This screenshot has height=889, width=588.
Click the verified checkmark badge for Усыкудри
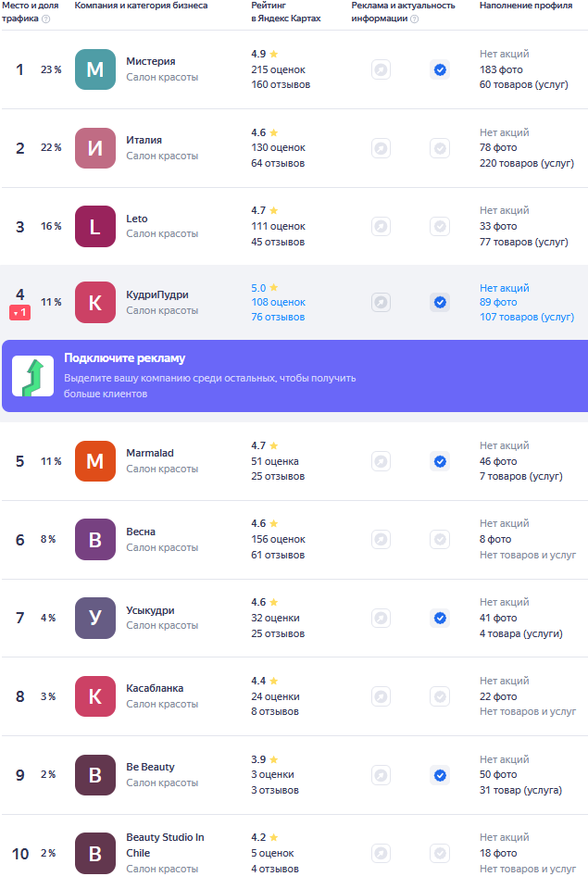click(x=440, y=618)
